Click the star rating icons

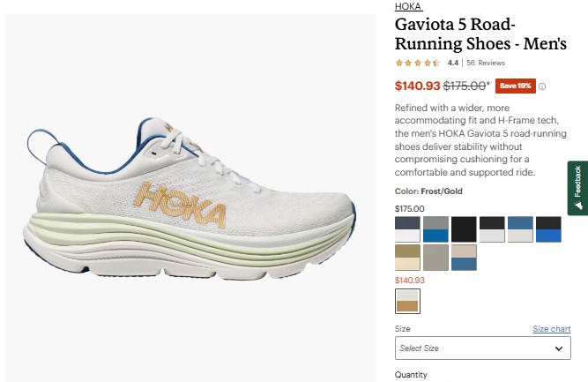[418, 63]
